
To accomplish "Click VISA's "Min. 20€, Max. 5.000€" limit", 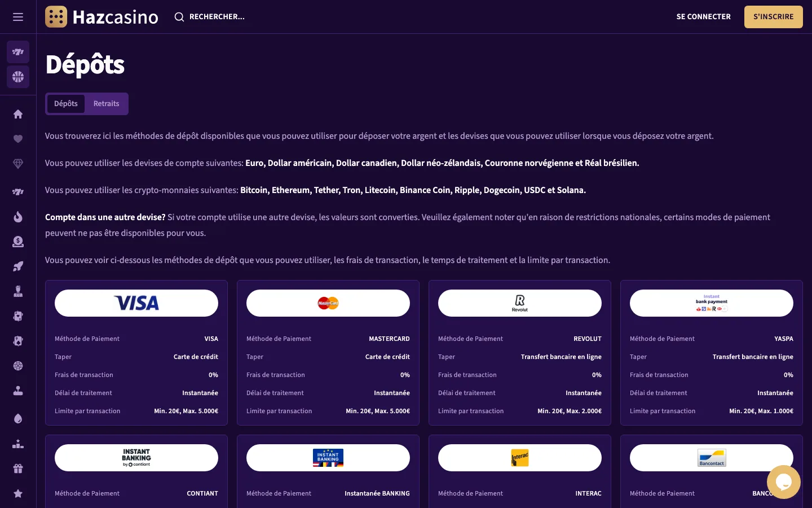I will click(x=186, y=411).
